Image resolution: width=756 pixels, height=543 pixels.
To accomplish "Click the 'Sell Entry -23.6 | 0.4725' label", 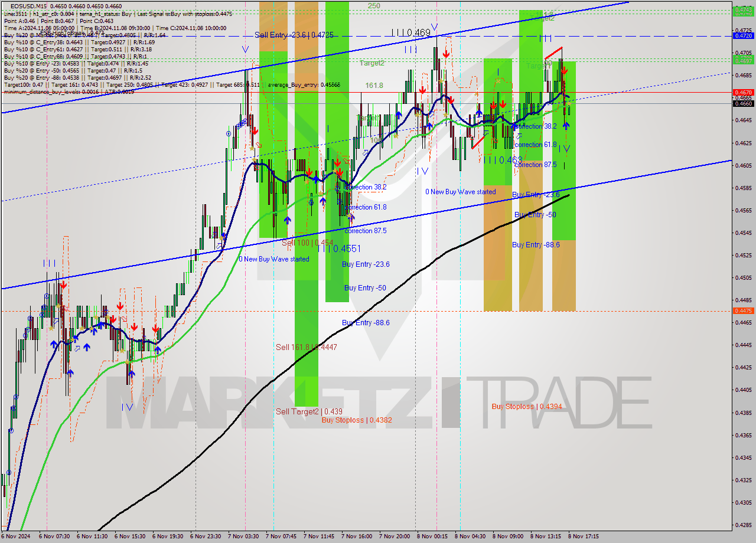I will coord(294,35).
